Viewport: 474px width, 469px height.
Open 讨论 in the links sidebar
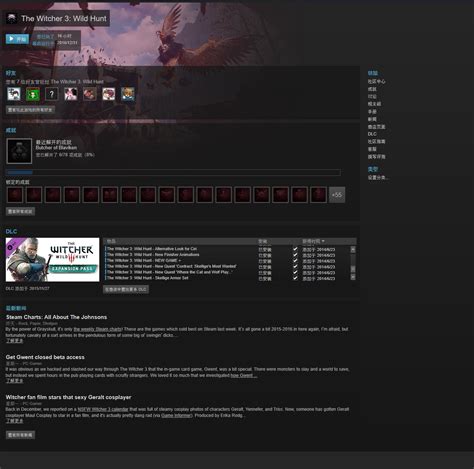click(372, 96)
